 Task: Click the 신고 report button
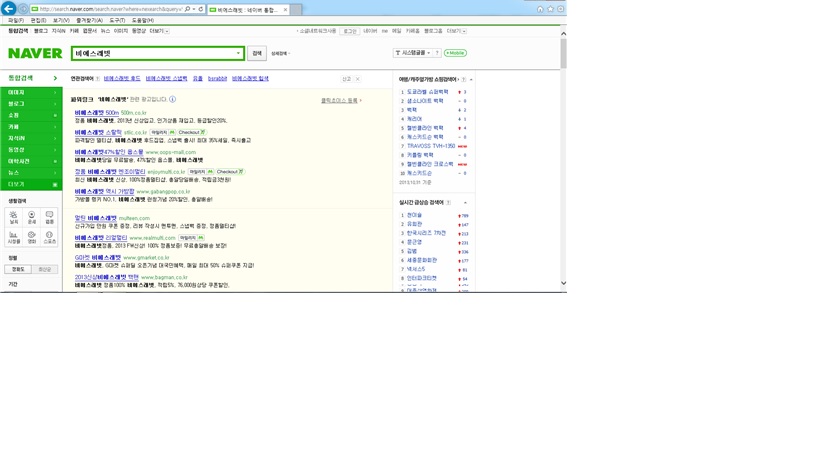[346, 79]
